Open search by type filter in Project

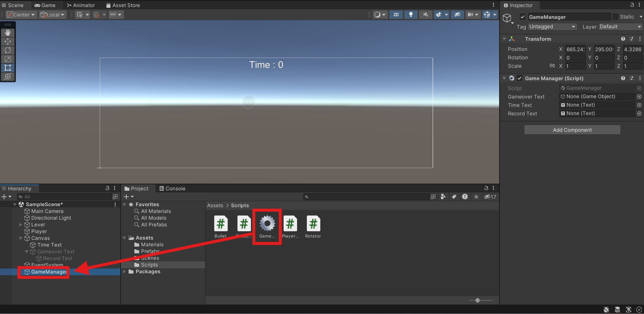(443, 197)
